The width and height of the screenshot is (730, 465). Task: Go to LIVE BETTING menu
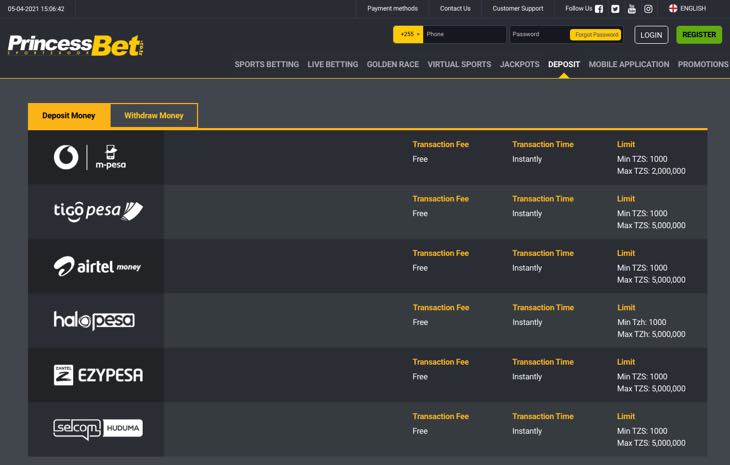(333, 64)
